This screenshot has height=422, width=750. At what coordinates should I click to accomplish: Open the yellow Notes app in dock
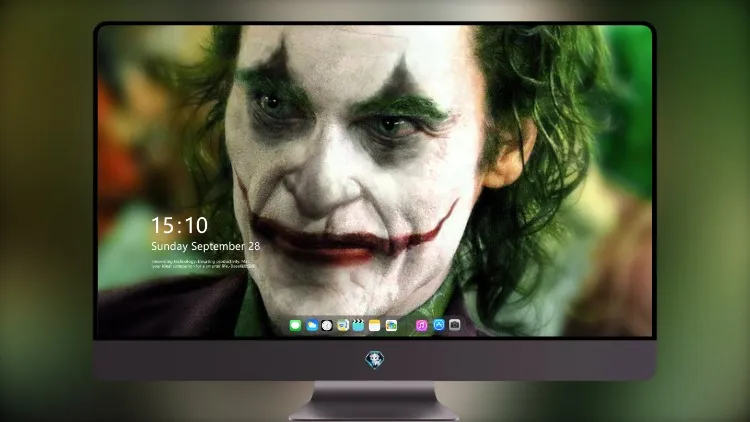pos(375,325)
